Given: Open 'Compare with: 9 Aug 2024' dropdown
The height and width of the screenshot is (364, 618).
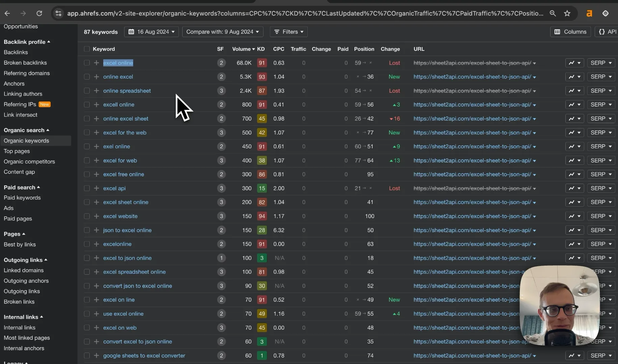Looking at the screenshot, I should (x=223, y=32).
